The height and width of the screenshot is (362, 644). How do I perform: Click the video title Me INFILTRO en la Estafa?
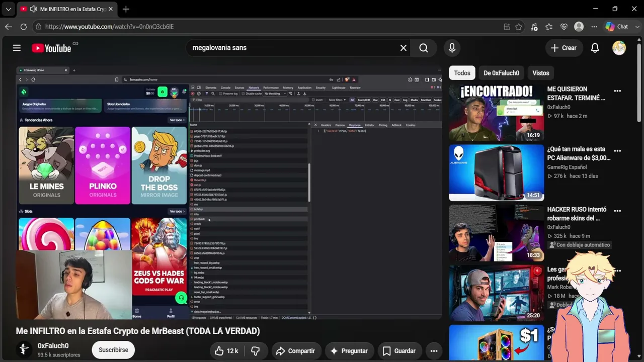click(x=138, y=331)
